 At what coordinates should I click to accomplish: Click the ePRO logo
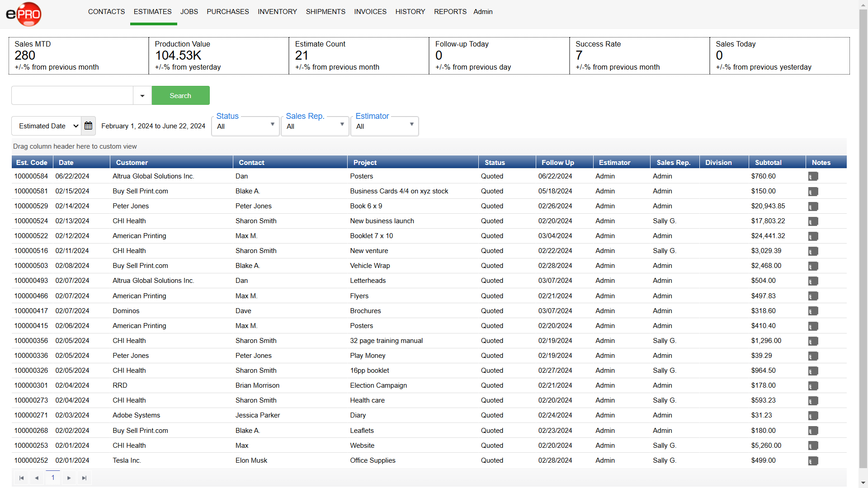pos(24,14)
